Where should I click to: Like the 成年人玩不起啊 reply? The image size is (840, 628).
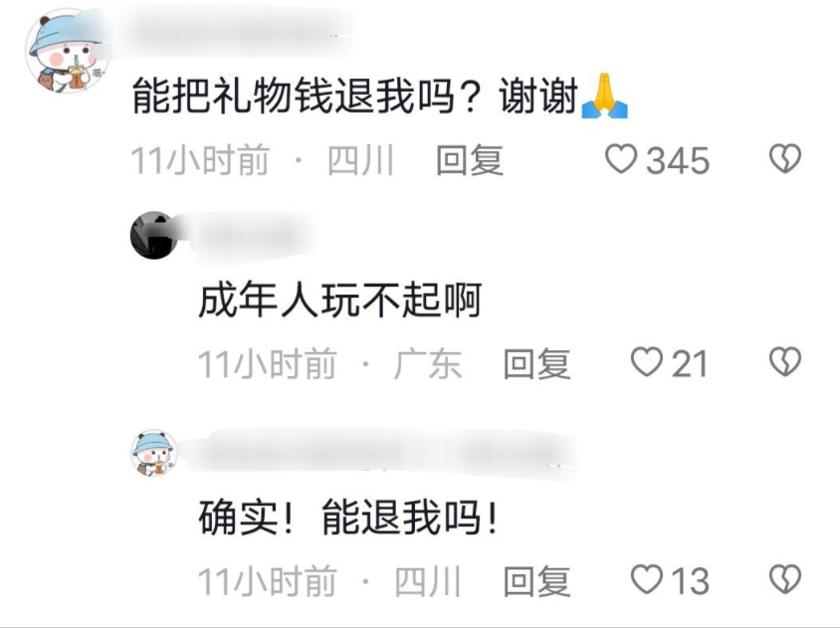[x=647, y=362]
